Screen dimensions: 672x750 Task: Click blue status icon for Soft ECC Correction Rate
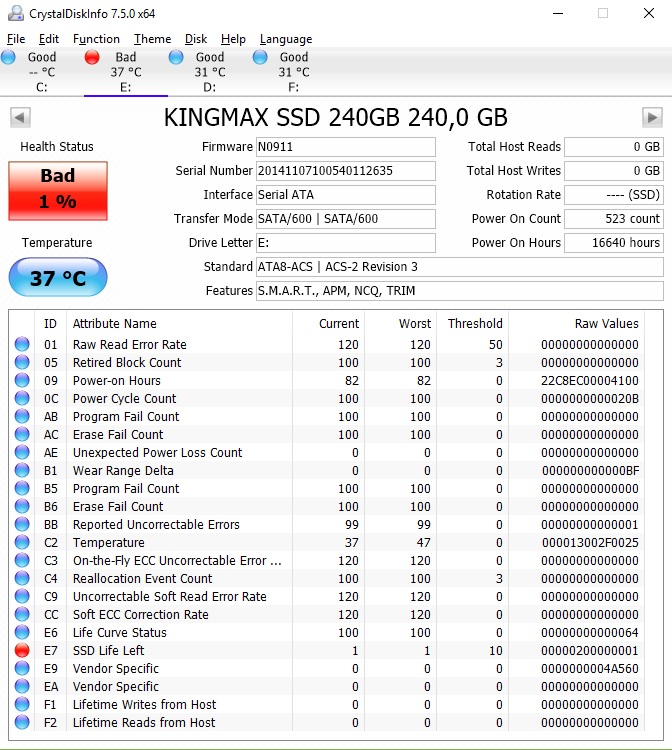pyautogui.click(x=22, y=615)
